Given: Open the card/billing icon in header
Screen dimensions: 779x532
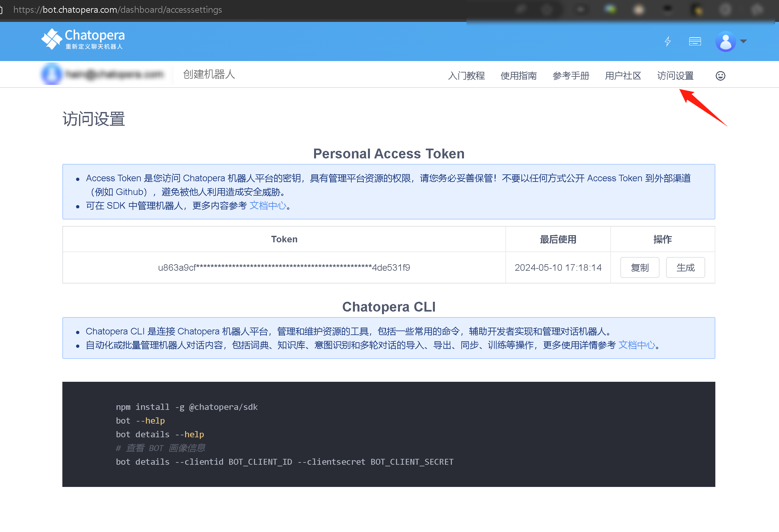Looking at the screenshot, I should point(695,41).
